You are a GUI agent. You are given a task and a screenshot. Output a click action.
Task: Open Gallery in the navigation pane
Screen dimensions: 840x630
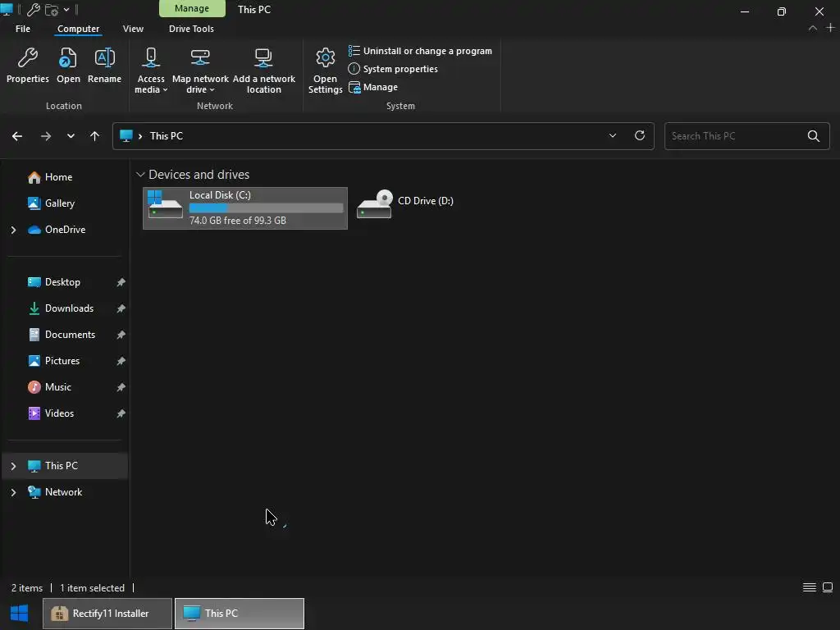click(x=59, y=203)
